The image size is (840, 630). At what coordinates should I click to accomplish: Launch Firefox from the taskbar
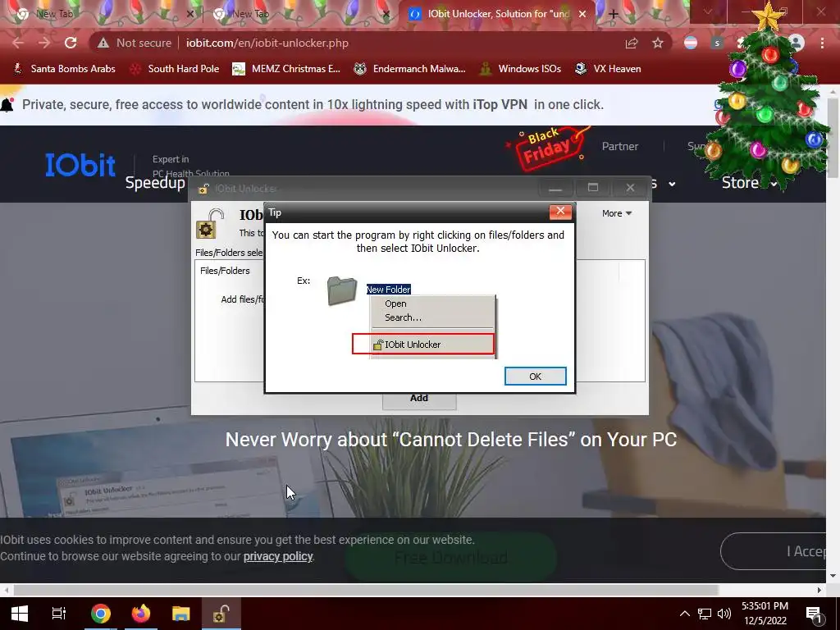pos(141,614)
